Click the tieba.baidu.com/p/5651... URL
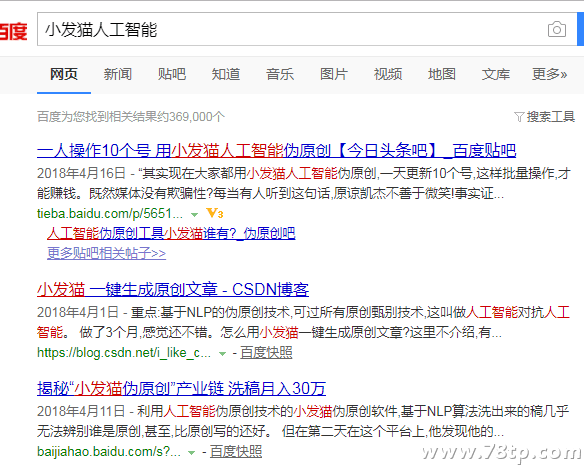This screenshot has width=584, height=469. click(110, 213)
